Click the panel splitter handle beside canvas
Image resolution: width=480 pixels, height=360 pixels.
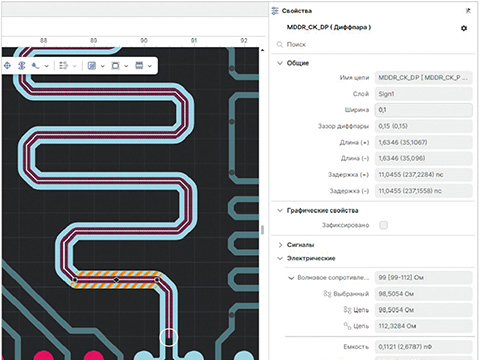click(263, 230)
